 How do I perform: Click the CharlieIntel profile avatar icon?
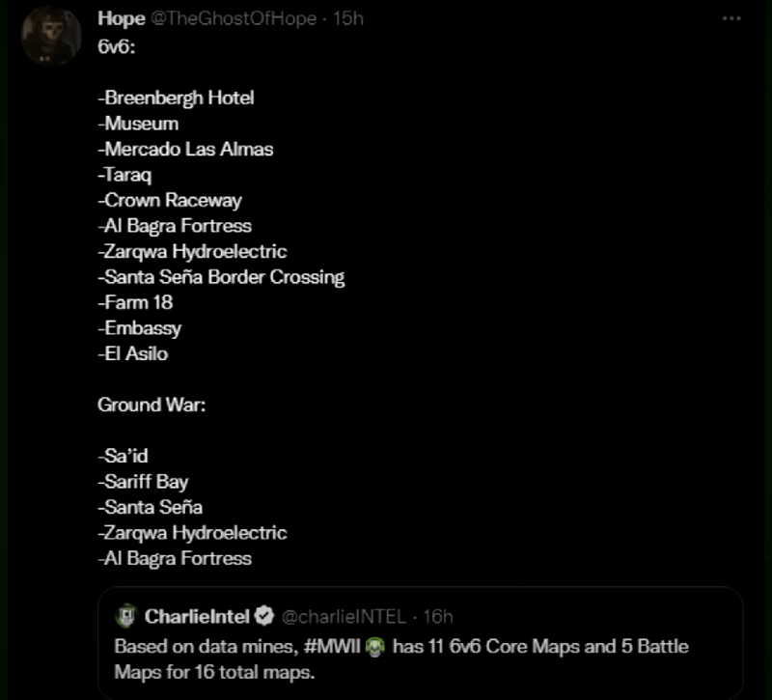pos(125,616)
